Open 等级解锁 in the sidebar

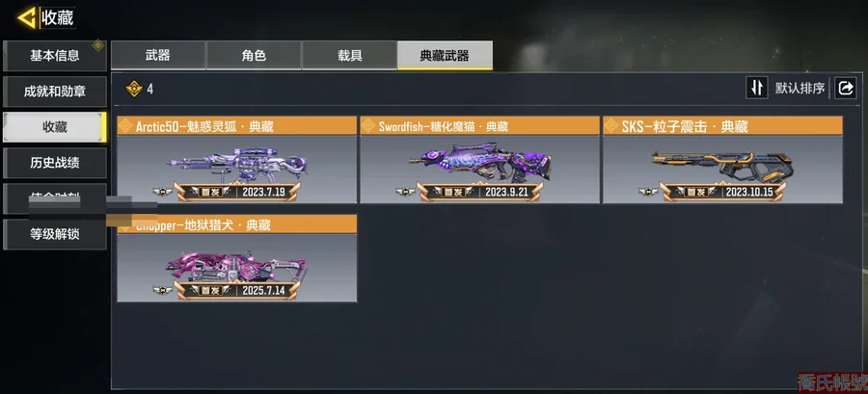[x=54, y=234]
